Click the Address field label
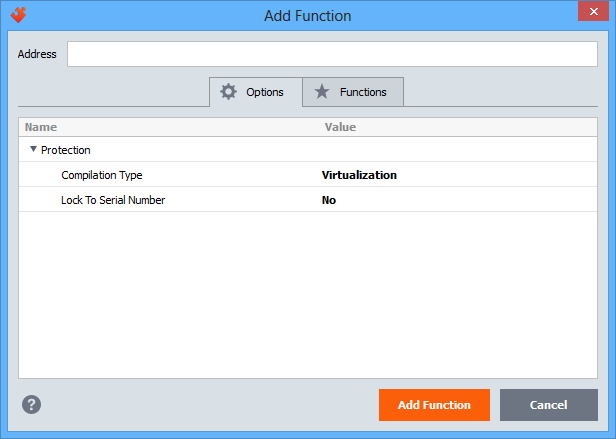 (x=37, y=54)
